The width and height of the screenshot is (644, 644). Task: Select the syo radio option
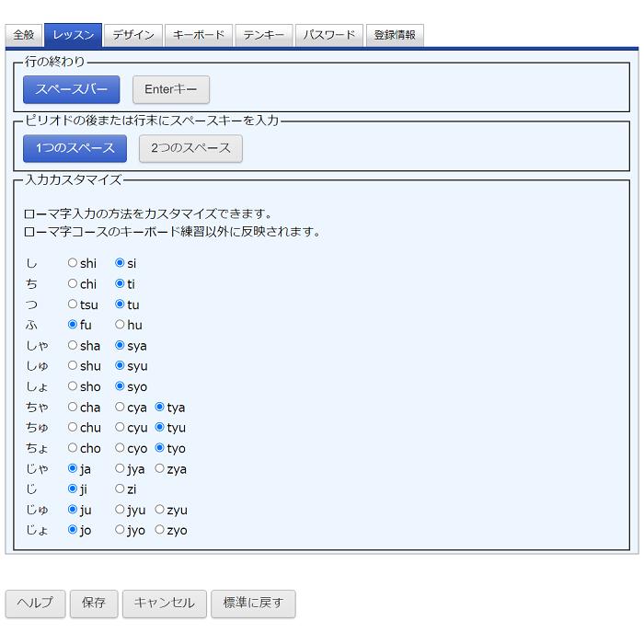(x=120, y=386)
